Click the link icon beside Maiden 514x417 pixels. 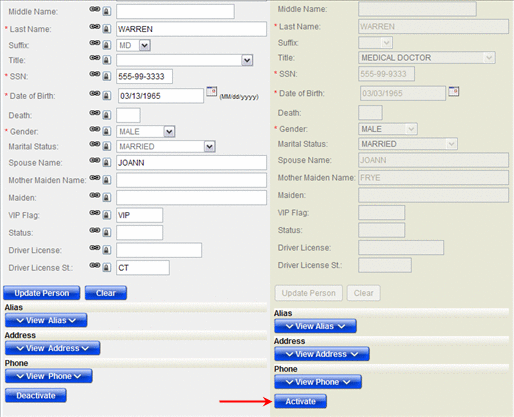click(x=95, y=195)
